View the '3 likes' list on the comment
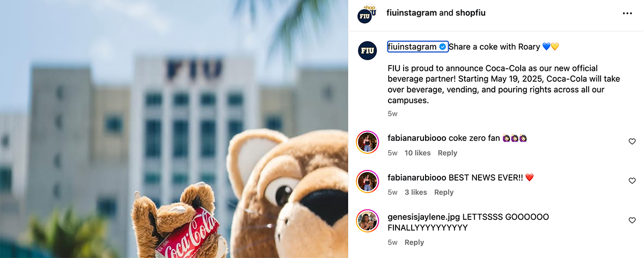Image resolution: width=644 pixels, height=258 pixels. (416, 192)
